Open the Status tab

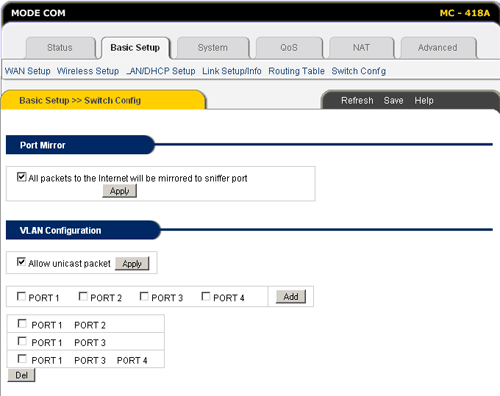(60, 48)
